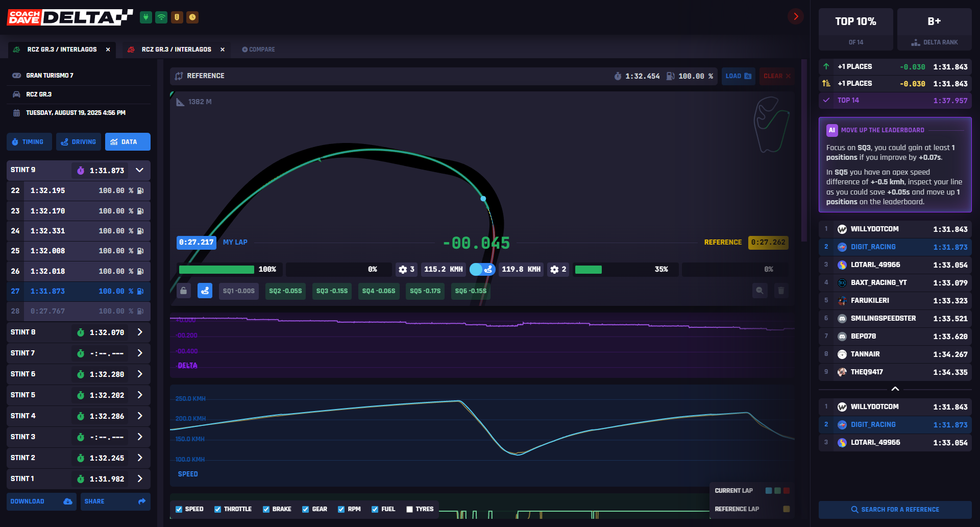The width and height of the screenshot is (980, 527).
Task: Click the green plug status icon
Action: 146,17
